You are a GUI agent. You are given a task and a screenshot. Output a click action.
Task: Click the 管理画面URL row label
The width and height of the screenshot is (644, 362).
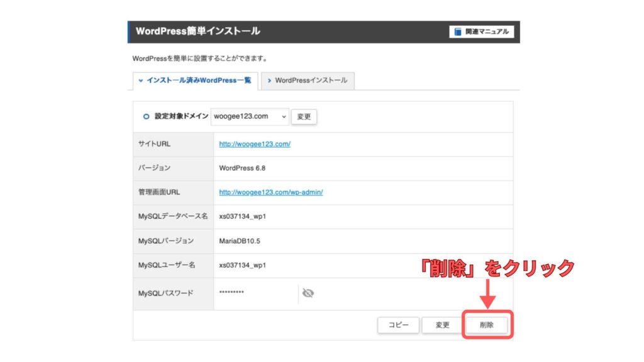(x=159, y=192)
